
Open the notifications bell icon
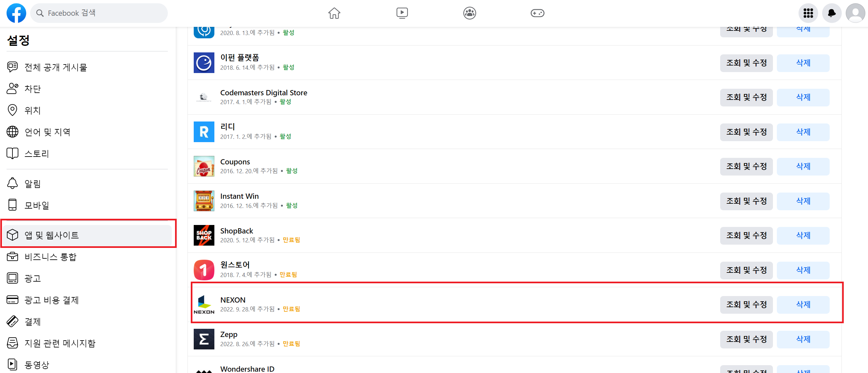832,13
